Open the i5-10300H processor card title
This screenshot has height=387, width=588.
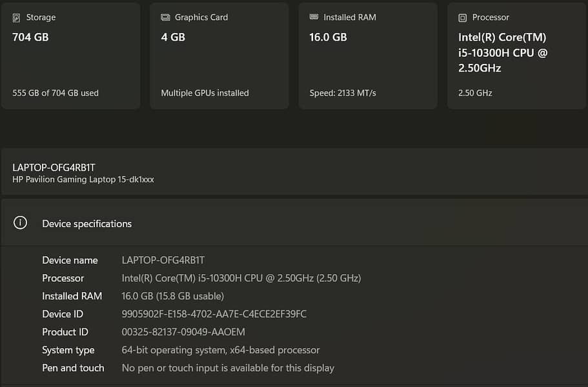pyautogui.click(x=503, y=53)
